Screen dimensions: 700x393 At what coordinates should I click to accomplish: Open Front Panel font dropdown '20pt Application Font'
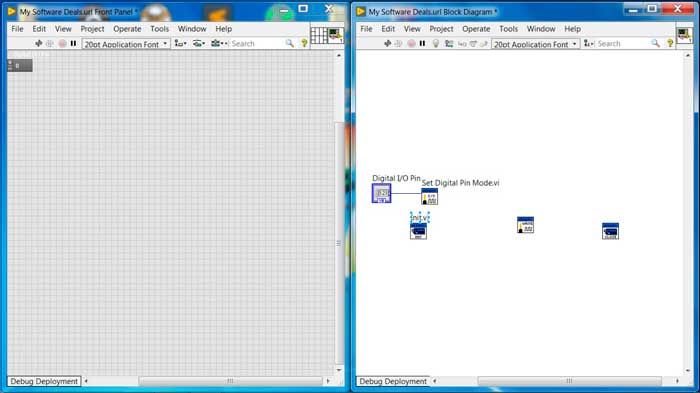[x=126, y=44]
